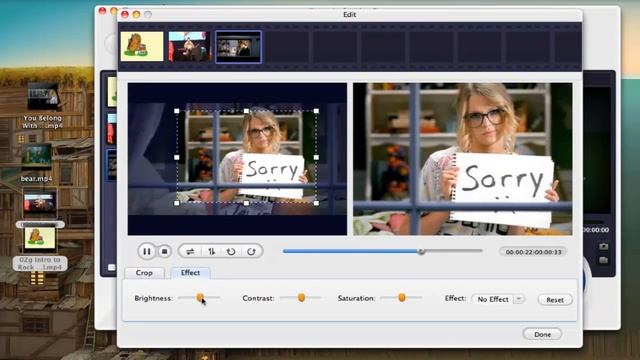Select concert video file on desktop
Image resolution: width=640 pixels, height=360 pixels.
40,204
